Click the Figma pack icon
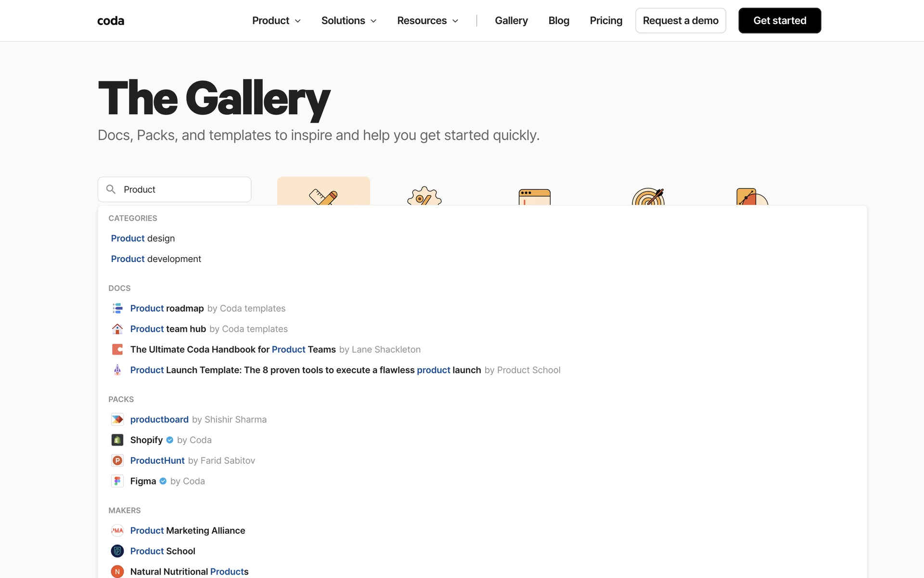 (x=117, y=481)
